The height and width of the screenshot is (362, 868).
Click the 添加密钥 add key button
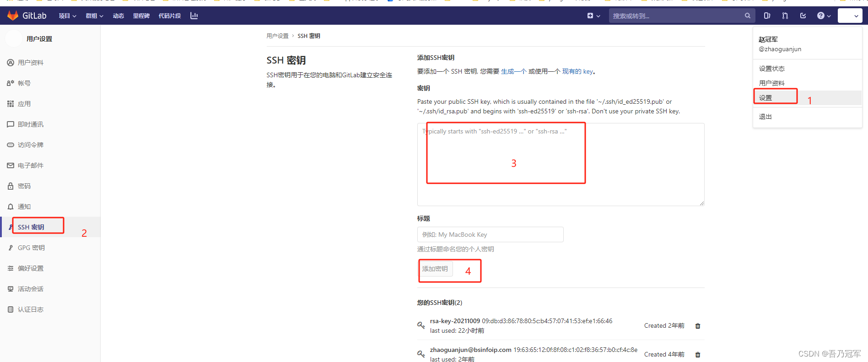435,269
